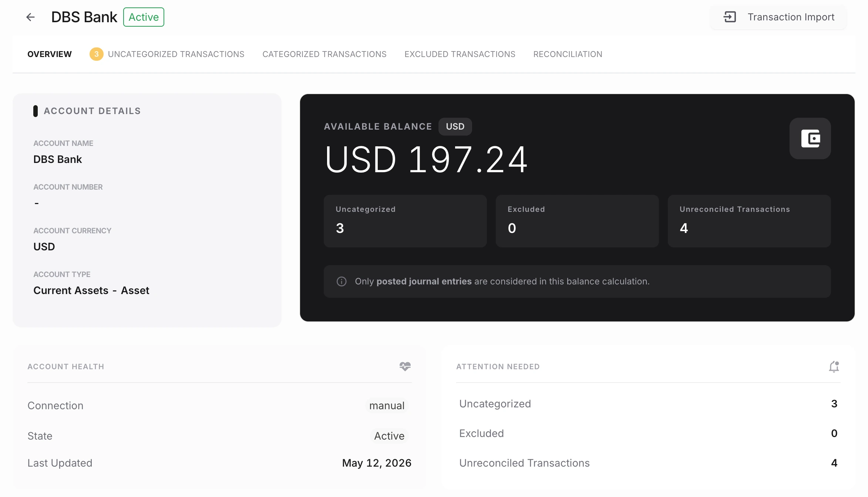Click Unreconciled Transactions row in Attention Needed

[x=648, y=463]
